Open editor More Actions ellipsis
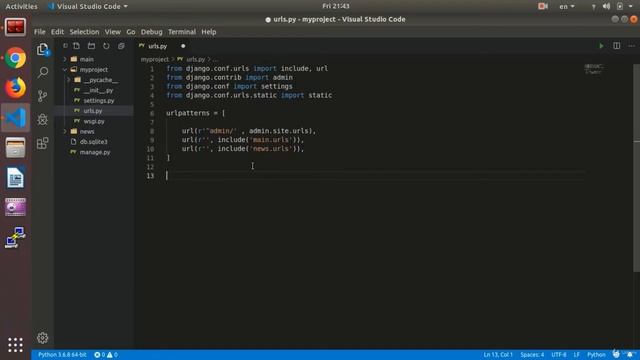This screenshot has width=640, height=360. click(631, 46)
